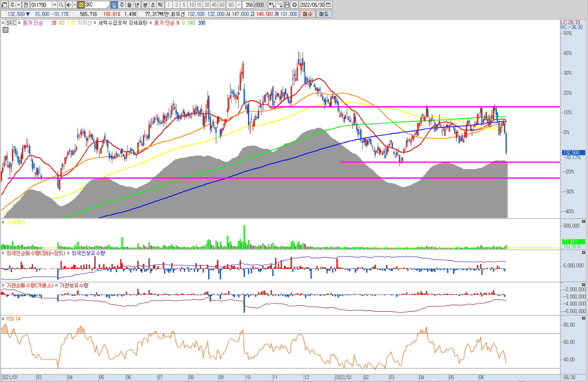Toggle the purple 종가 단순 indicator marker

pos(19,23)
